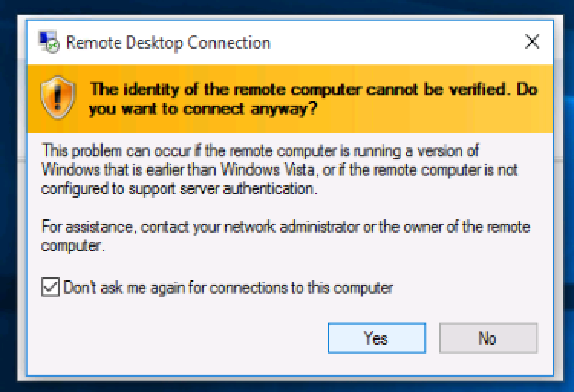Click the "This problem can occur" text line
Screen dimensions: 574x392
point(260,151)
